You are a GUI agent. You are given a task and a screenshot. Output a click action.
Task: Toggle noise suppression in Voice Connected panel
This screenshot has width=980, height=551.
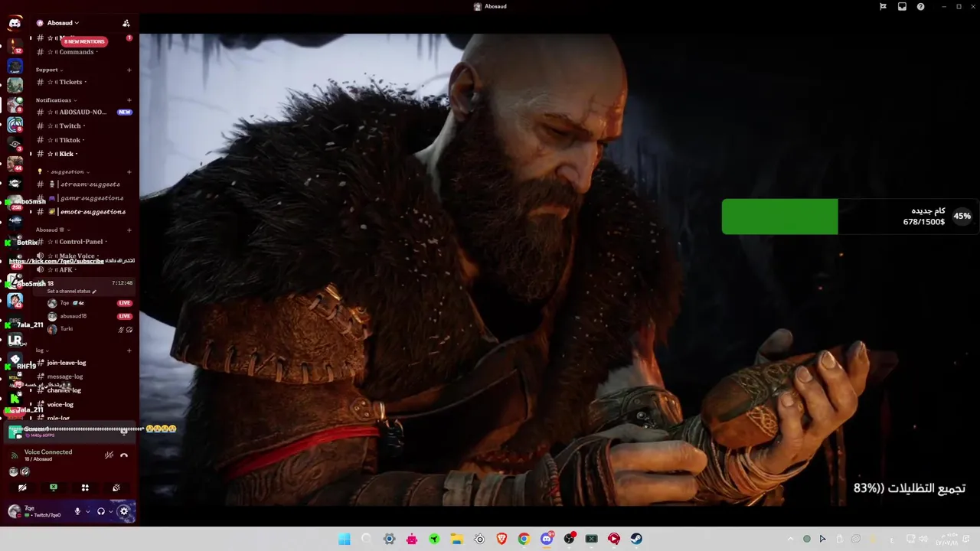pyautogui.click(x=109, y=455)
